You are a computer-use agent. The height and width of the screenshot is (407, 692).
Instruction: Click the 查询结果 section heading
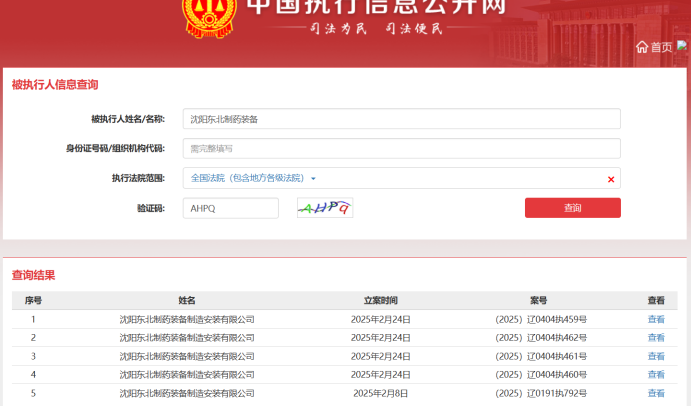click(33, 275)
